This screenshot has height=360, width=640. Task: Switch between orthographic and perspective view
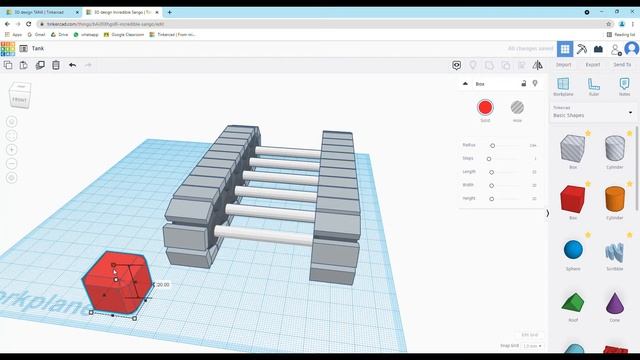coord(12,178)
